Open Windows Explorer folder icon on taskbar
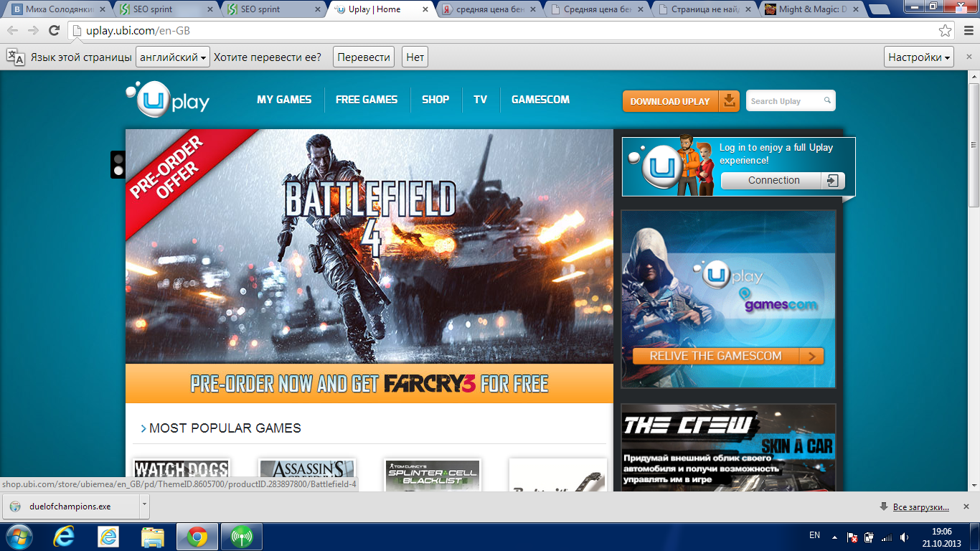This screenshot has width=980, height=551. [153, 537]
